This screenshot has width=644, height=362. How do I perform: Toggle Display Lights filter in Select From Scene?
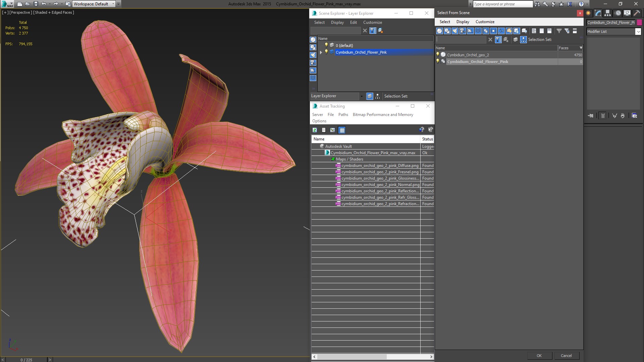pyautogui.click(x=455, y=31)
